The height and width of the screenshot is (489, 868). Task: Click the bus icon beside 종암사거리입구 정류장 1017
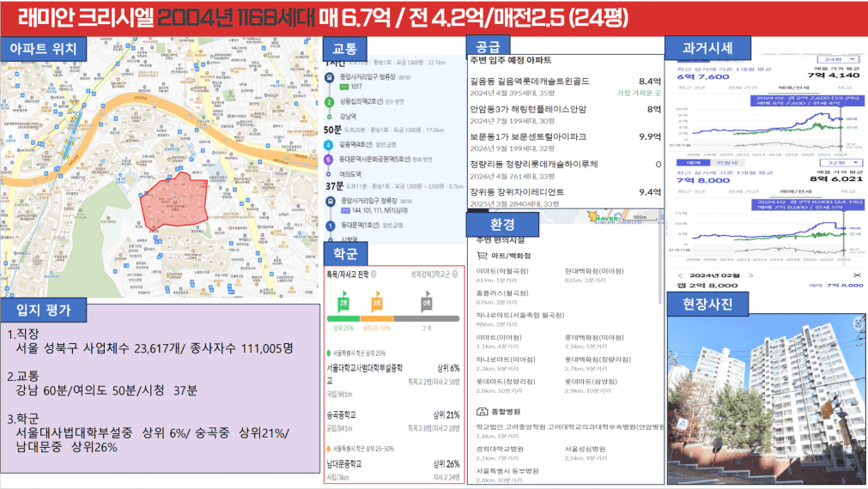329,78
